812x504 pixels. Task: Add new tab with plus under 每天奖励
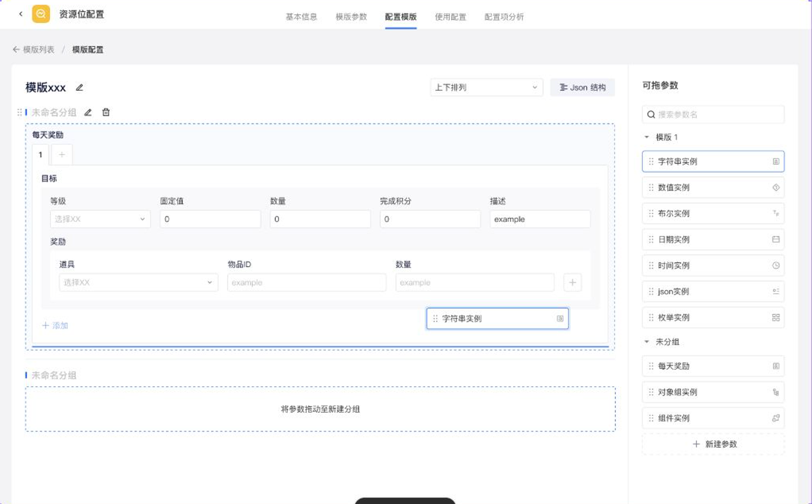tap(62, 154)
